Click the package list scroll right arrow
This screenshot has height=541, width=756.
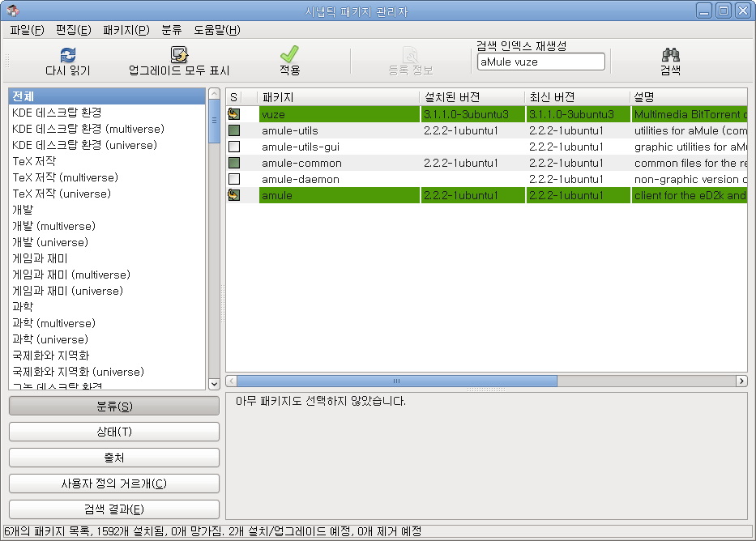741,381
